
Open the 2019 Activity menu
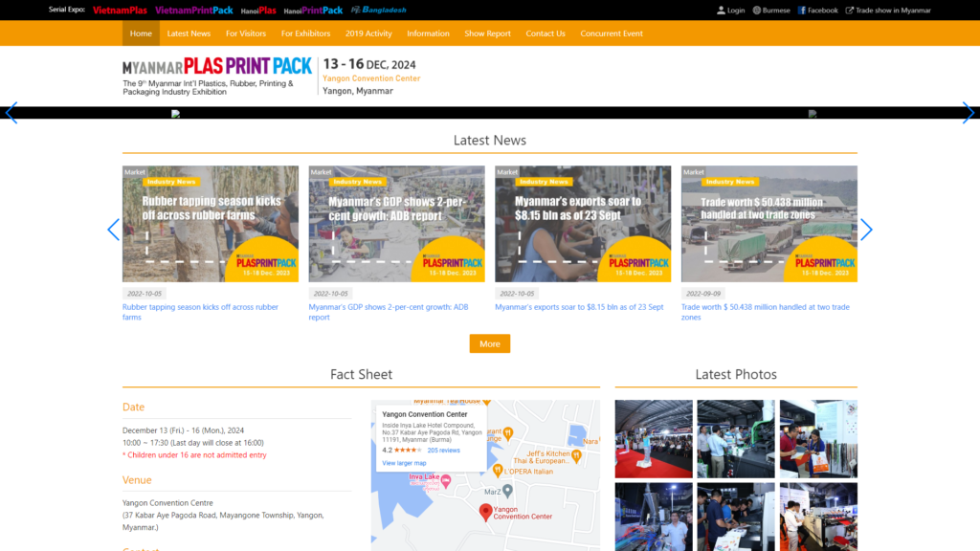coord(368,33)
